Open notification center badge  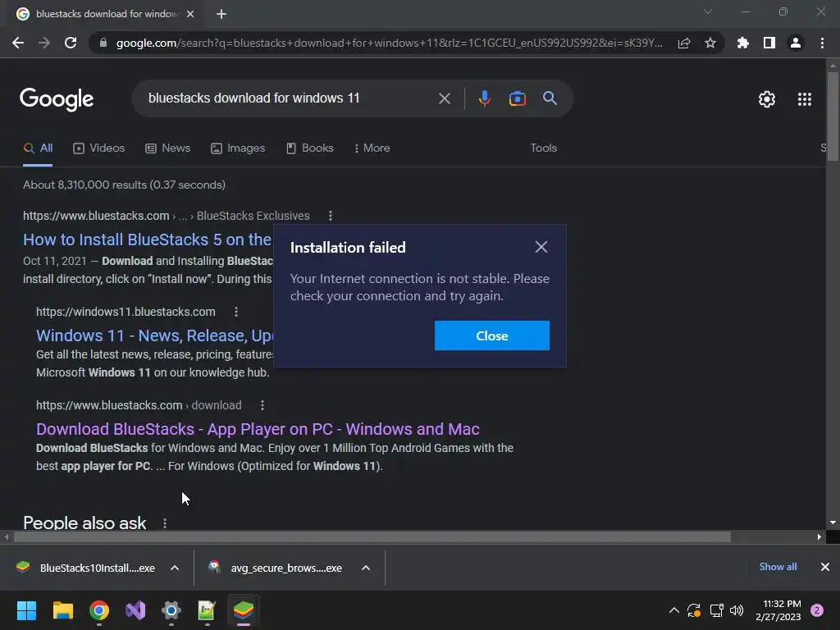(817, 610)
